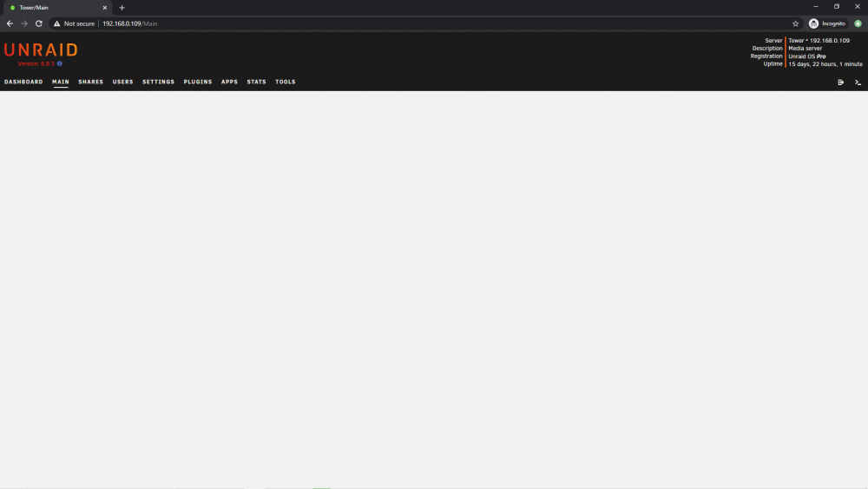Restore the browser window size
This screenshot has width=868, height=489.
click(837, 7)
